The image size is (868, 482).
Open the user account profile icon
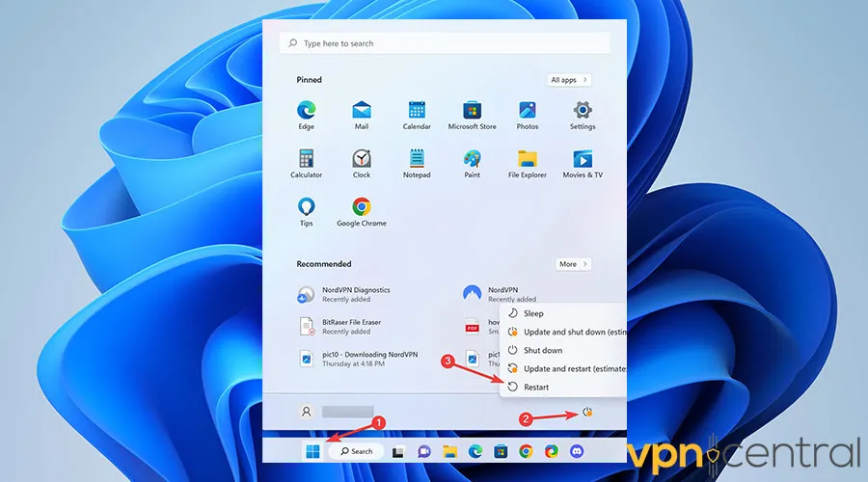click(306, 412)
